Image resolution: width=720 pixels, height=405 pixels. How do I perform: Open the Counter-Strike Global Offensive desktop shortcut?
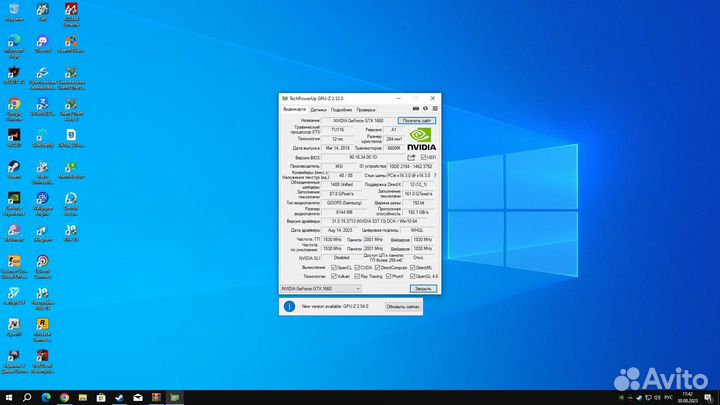pos(14,267)
